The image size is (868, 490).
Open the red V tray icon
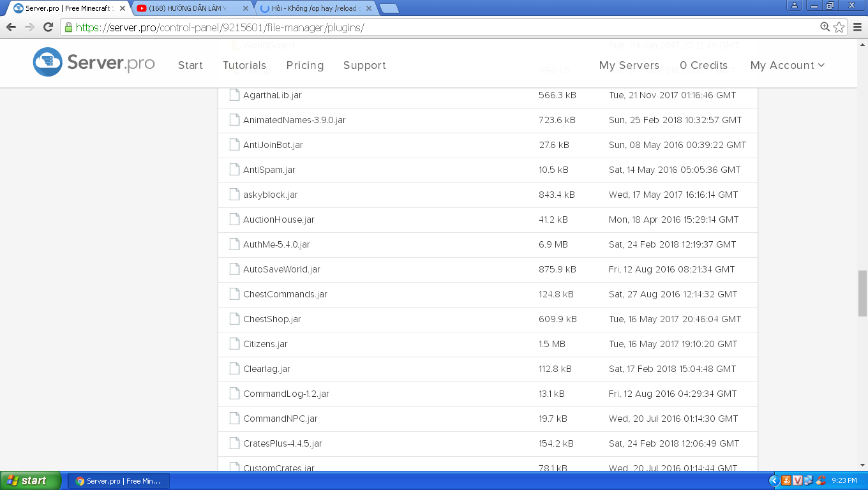(x=797, y=480)
